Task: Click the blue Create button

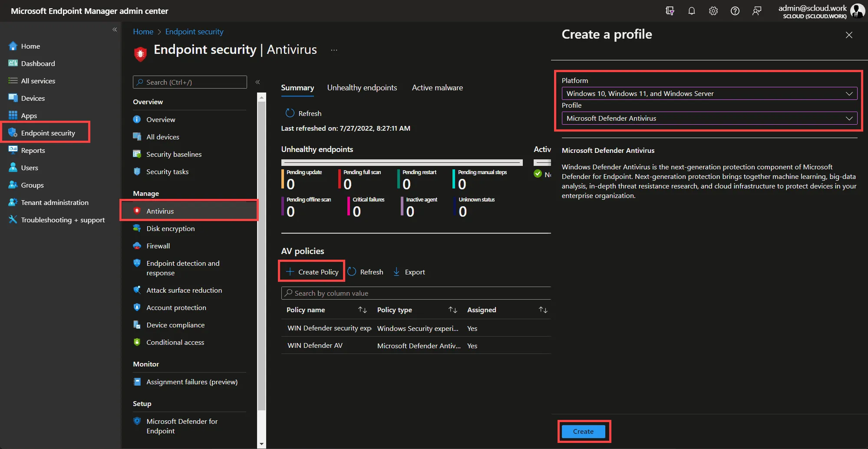Action: pyautogui.click(x=583, y=431)
